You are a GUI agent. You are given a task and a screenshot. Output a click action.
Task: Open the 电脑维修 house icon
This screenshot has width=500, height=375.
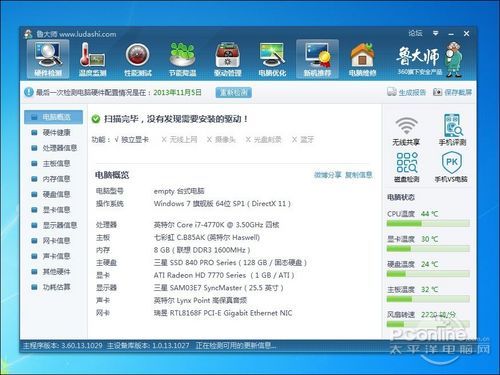[362, 59]
